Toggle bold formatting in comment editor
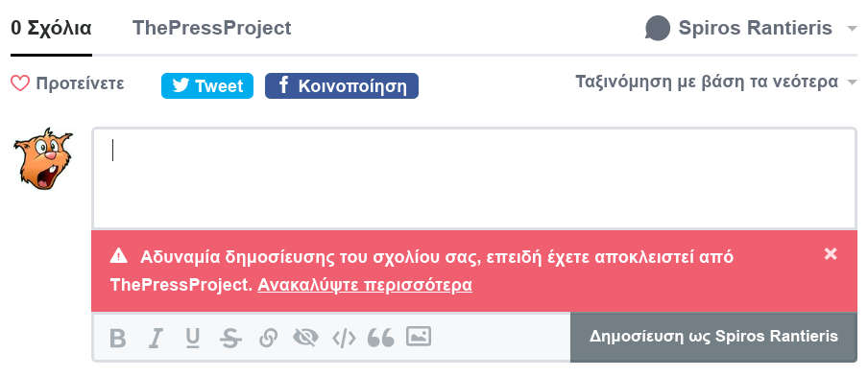The height and width of the screenshot is (377, 868). [x=118, y=338]
